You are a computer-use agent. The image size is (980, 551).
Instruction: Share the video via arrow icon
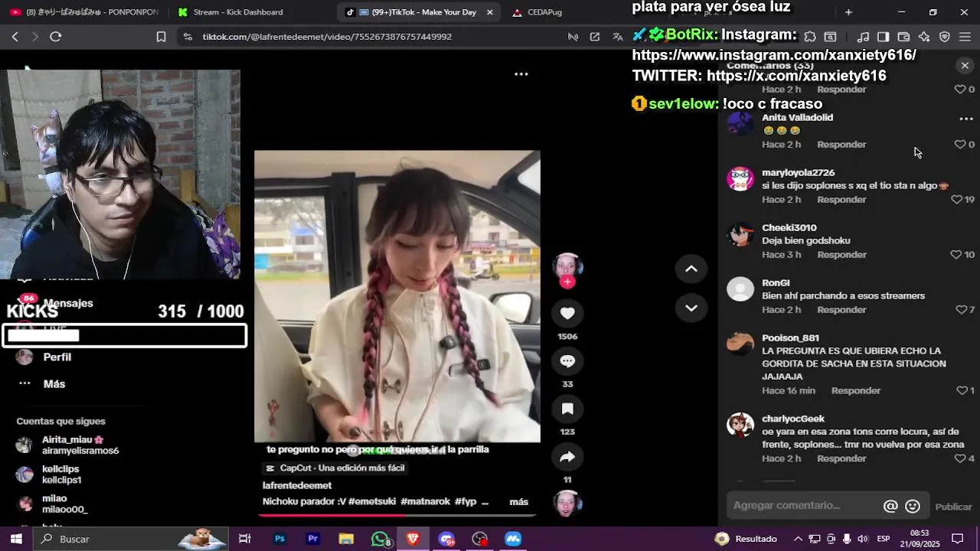[567, 457]
